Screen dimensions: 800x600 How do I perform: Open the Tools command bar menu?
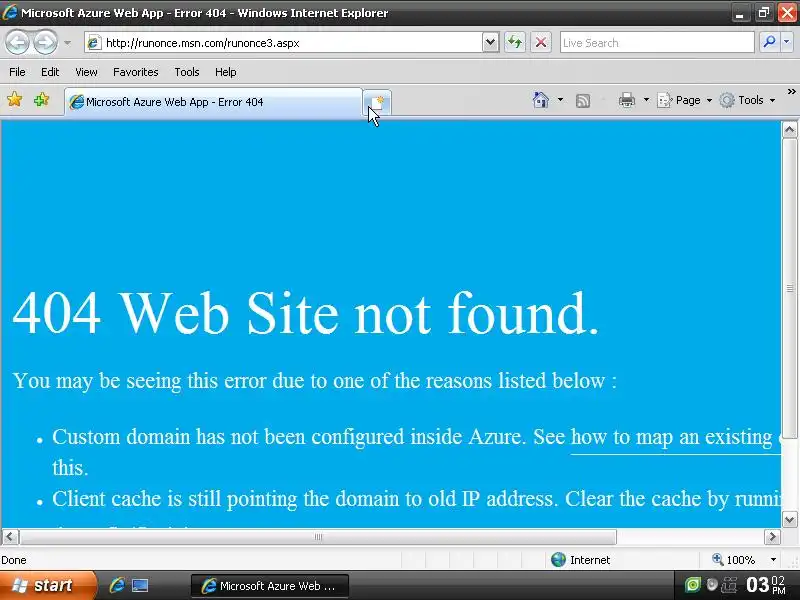pyautogui.click(x=747, y=100)
